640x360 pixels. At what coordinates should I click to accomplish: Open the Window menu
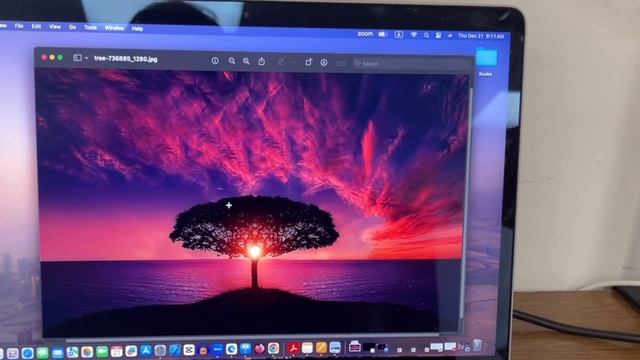click(114, 28)
